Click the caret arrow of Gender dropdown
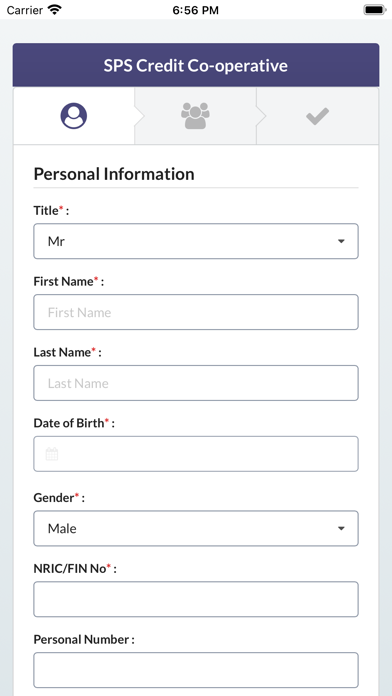 341,528
